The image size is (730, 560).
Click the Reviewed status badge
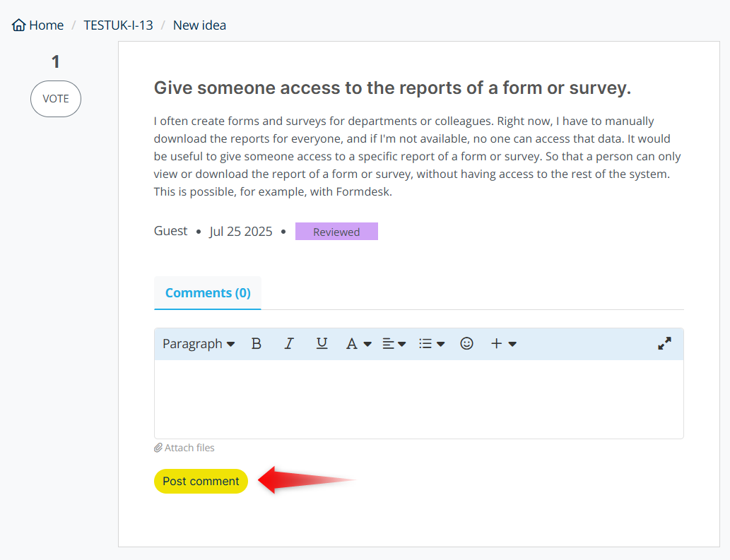[x=336, y=232]
